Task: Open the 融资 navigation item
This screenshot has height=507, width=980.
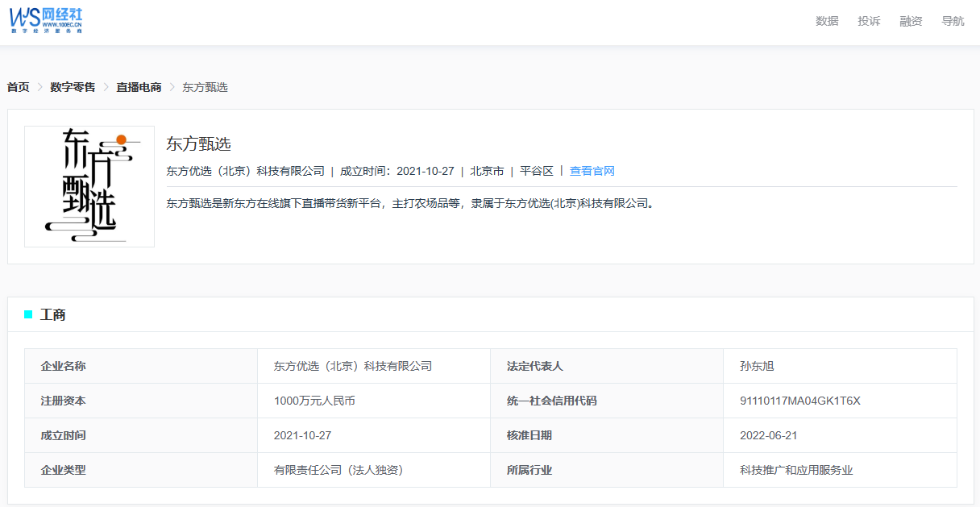Action: (911, 21)
